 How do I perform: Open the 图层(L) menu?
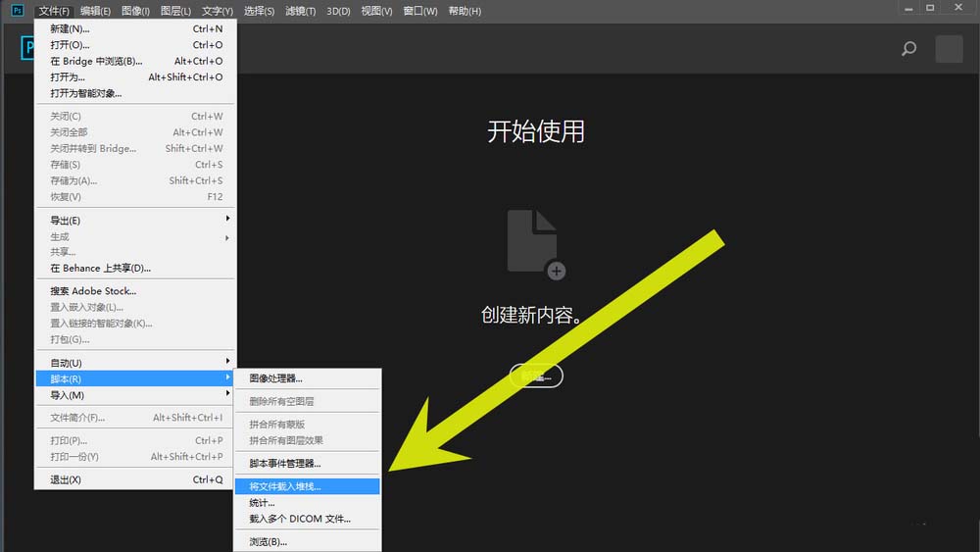pos(175,11)
